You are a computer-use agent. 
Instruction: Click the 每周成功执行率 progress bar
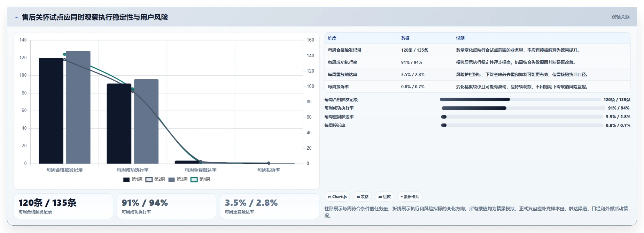[523, 108]
